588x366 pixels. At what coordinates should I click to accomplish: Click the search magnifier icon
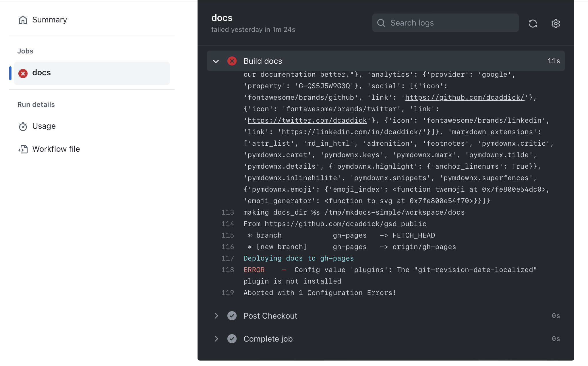click(x=381, y=23)
